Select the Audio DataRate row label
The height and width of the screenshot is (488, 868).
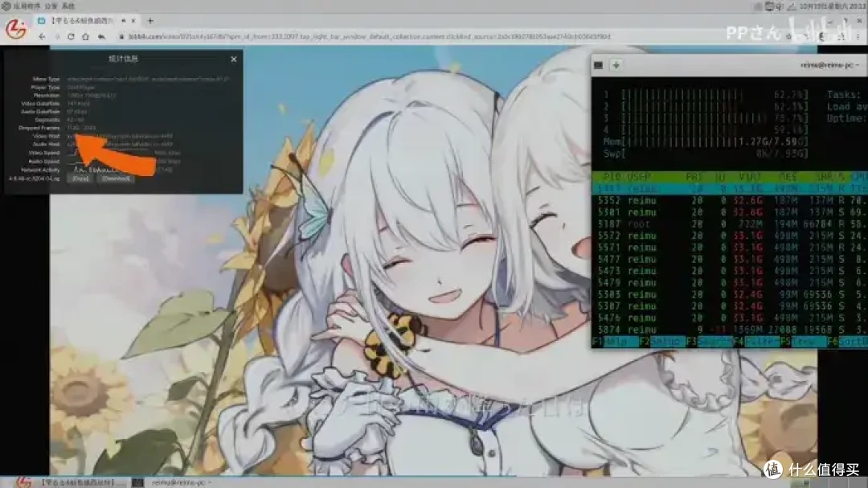click(x=40, y=111)
